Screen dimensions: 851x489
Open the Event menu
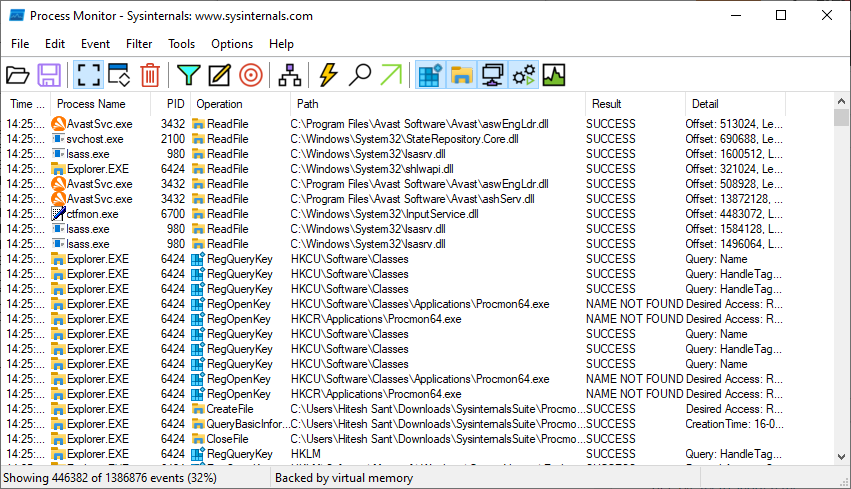tap(95, 44)
